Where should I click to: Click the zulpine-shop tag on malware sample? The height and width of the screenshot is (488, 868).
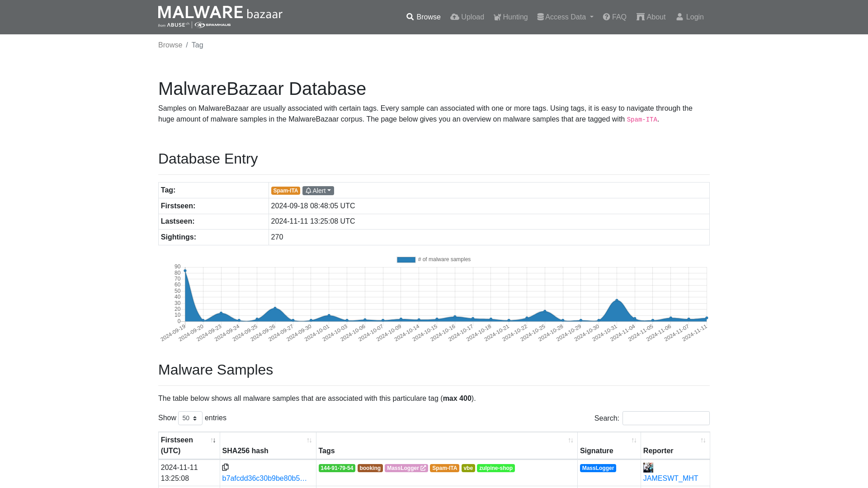coord(495,468)
